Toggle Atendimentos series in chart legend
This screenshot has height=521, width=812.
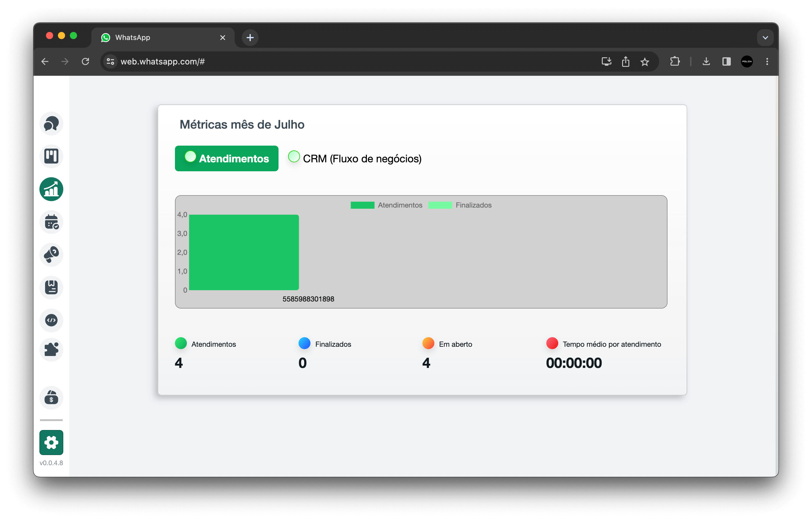pos(386,205)
